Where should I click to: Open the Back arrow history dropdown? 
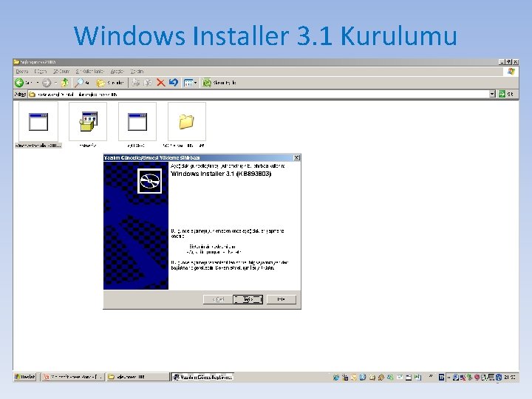pyautogui.click(x=38, y=83)
